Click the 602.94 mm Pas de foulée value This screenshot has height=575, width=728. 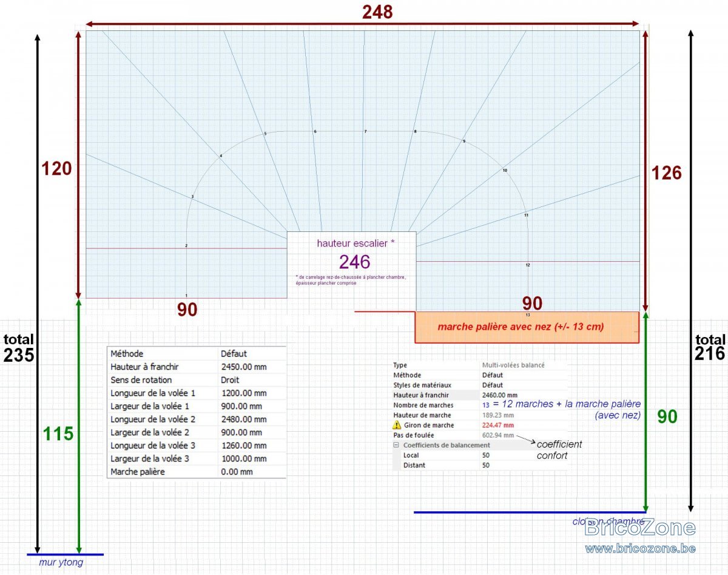(x=497, y=435)
